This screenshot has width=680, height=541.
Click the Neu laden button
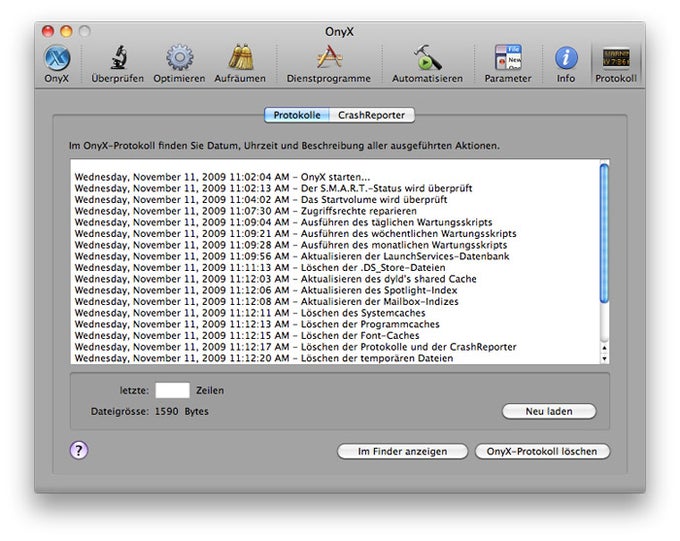[549, 411]
